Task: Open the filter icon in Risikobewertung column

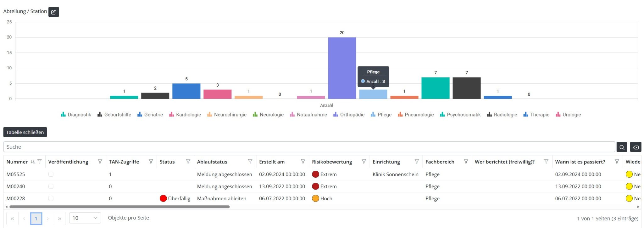Action: [x=364, y=162]
